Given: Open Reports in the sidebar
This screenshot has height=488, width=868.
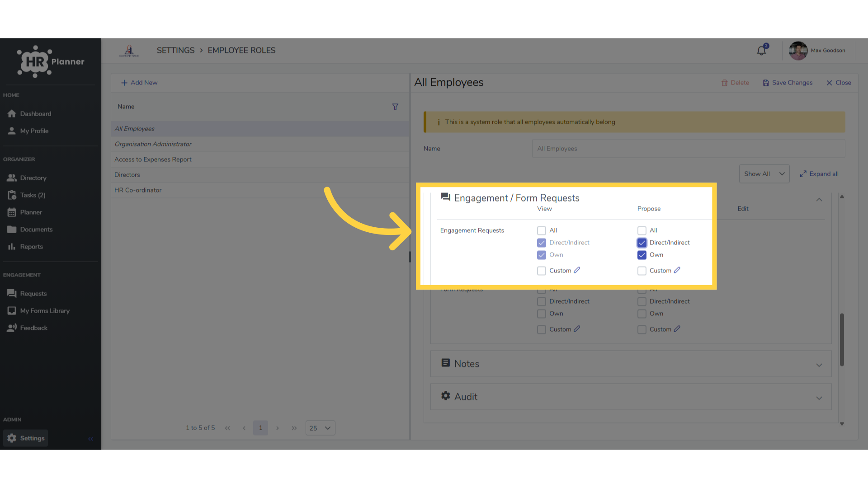Looking at the screenshot, I should coord(25,247).
